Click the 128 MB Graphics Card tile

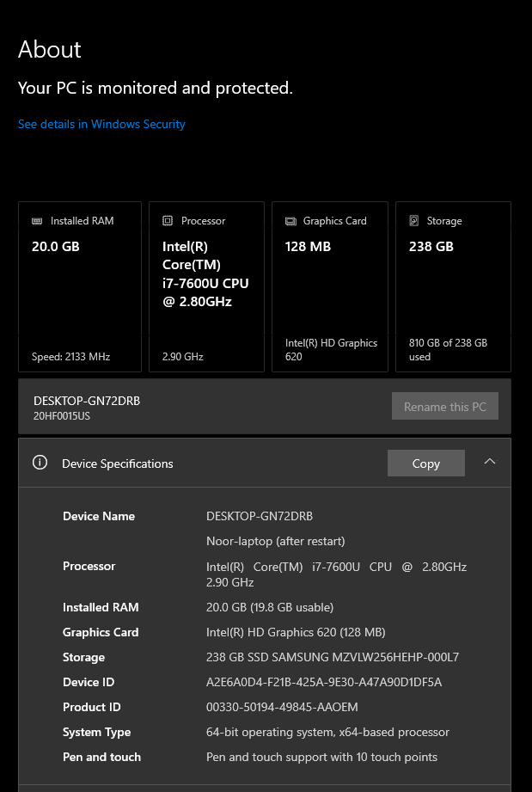[x=329, y=286]
